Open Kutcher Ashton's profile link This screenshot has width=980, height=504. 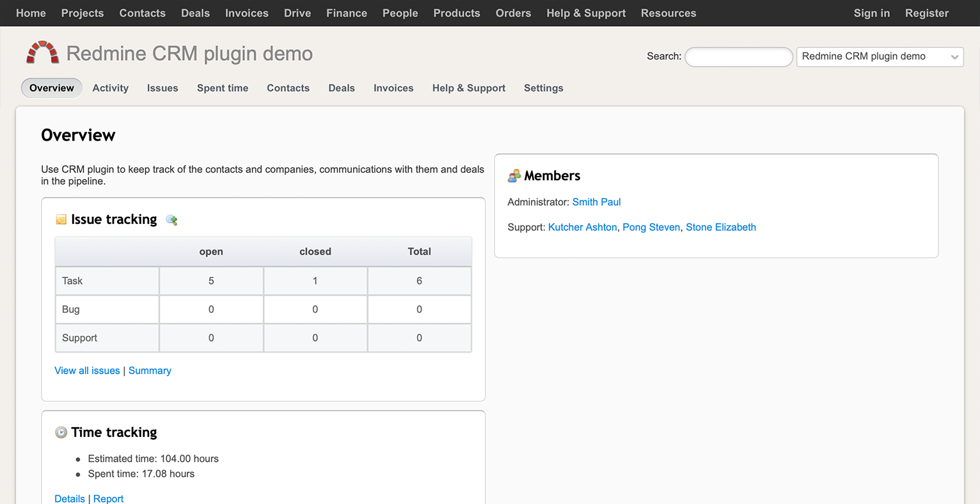click(x=583, y=227)
